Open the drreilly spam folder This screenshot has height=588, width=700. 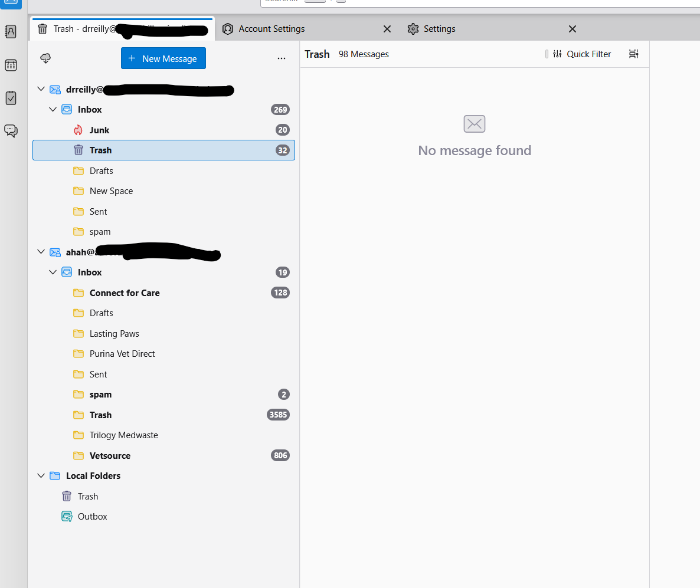point(163,232)
